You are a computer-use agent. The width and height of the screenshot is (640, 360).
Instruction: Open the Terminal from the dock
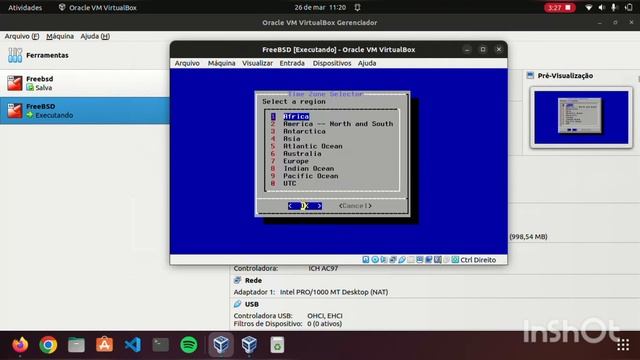pyautogui.click(x=160, y=345)
